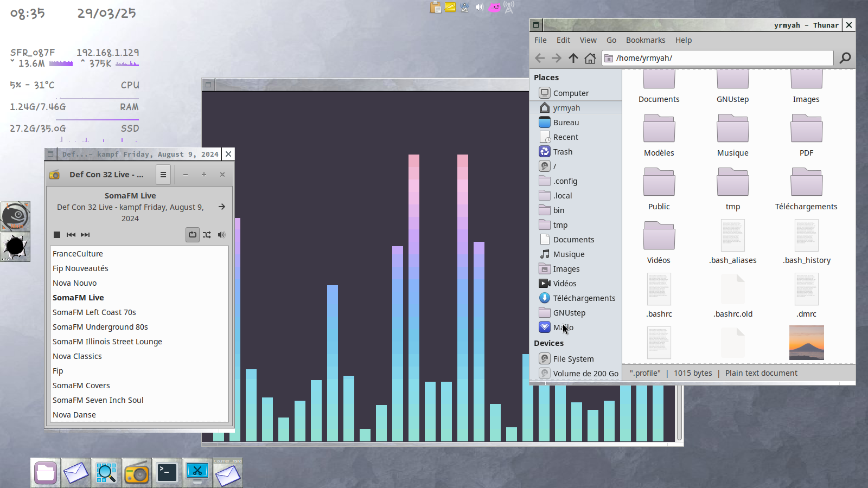This screenshot has width=868, height=488.
Task: Click the search icon in Thunar
Action: point(845,58)
